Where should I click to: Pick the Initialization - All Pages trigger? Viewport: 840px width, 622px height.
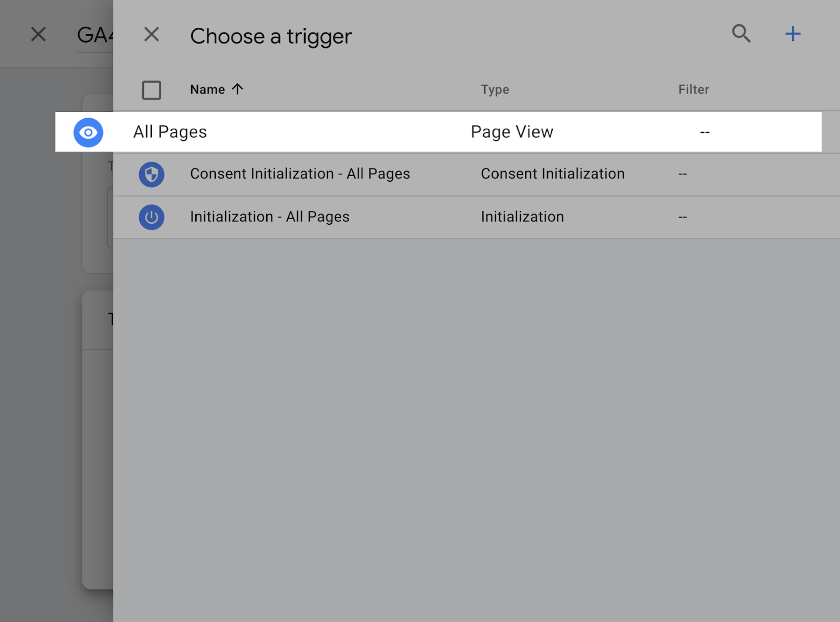tap(270, 216)
